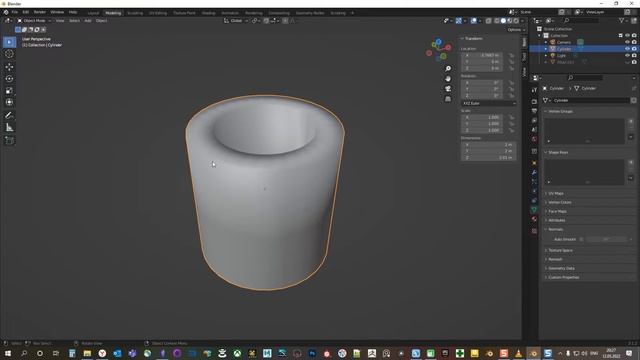Viewport: 640px width, 360px height.
Task: Click the zoom magnifier viewport icon
Action: [448, 69]
